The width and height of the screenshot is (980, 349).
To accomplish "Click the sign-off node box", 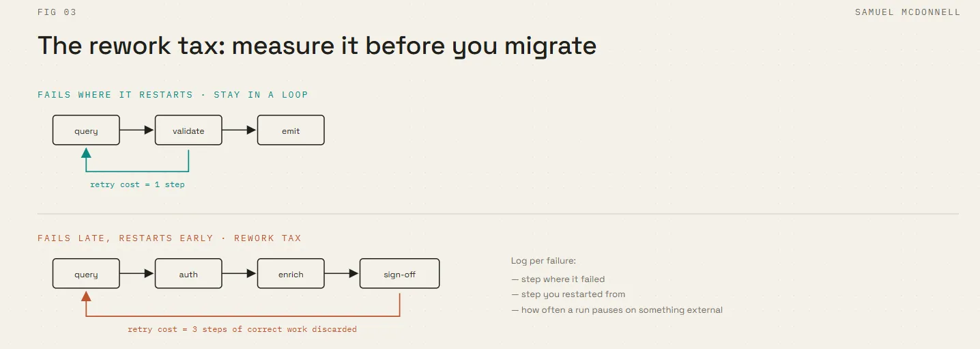I will [399, 274].
